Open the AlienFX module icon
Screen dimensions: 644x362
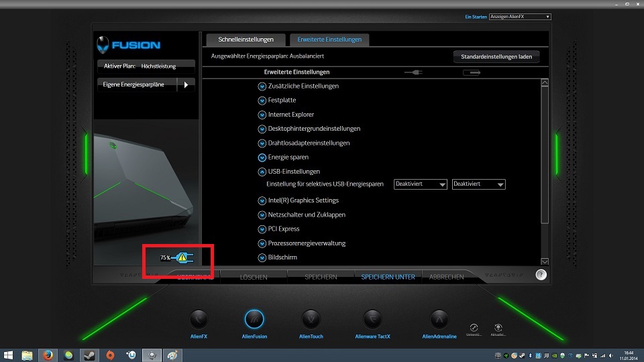(199, 319)
